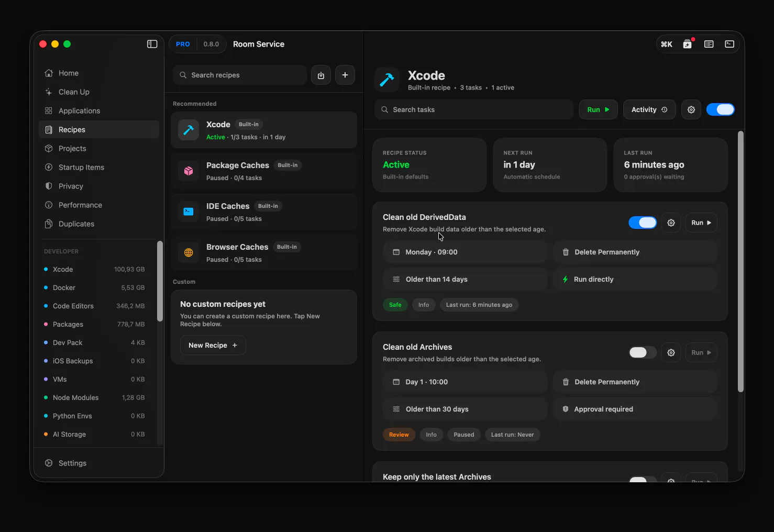
Task: Open Delete Permanently option for Archives
Action: click(x=635, y=382)
